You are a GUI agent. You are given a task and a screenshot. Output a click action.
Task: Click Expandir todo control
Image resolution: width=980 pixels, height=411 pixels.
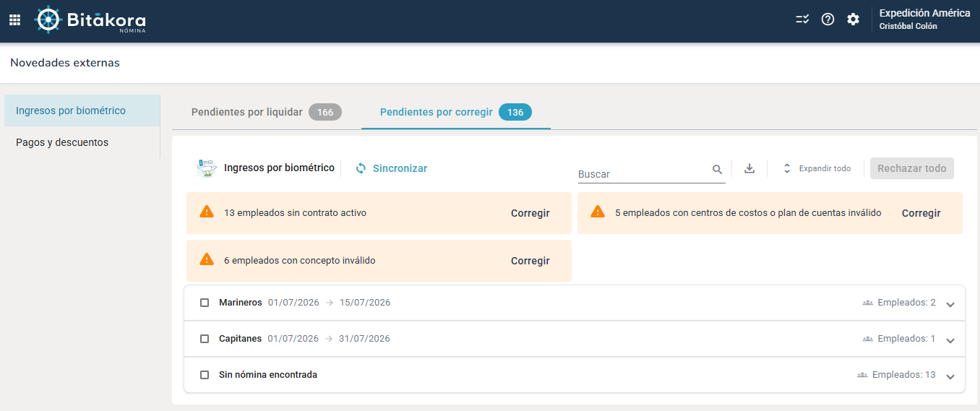point(817,168)
